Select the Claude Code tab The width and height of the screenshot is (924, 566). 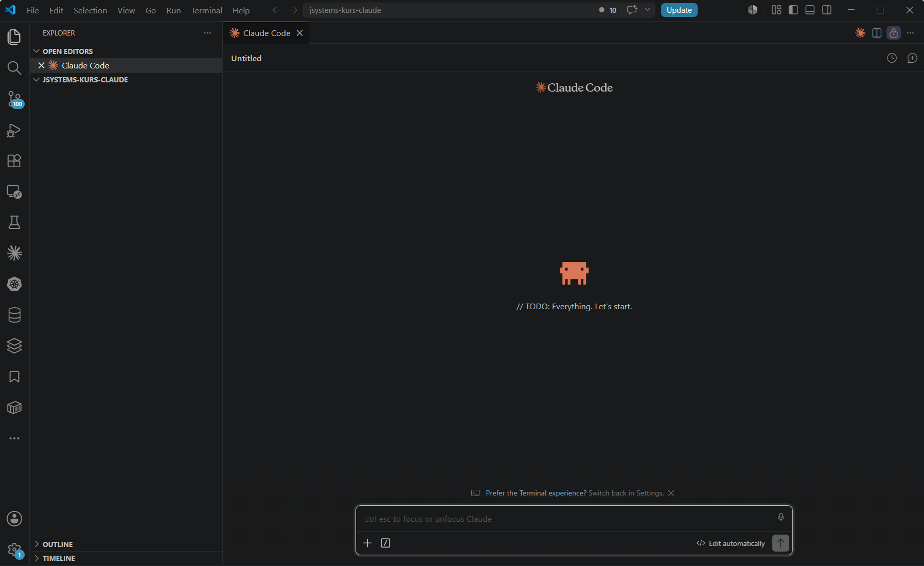click(x=266, y=33)
